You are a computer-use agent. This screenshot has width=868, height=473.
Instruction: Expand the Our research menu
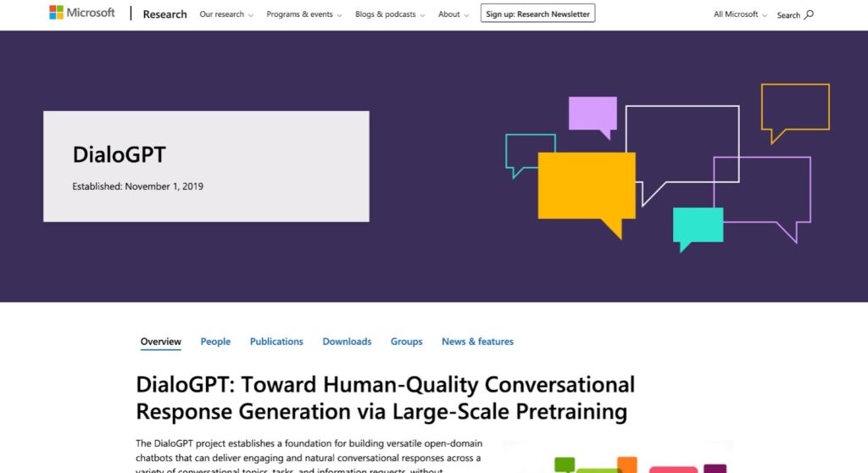pos(226,14)
